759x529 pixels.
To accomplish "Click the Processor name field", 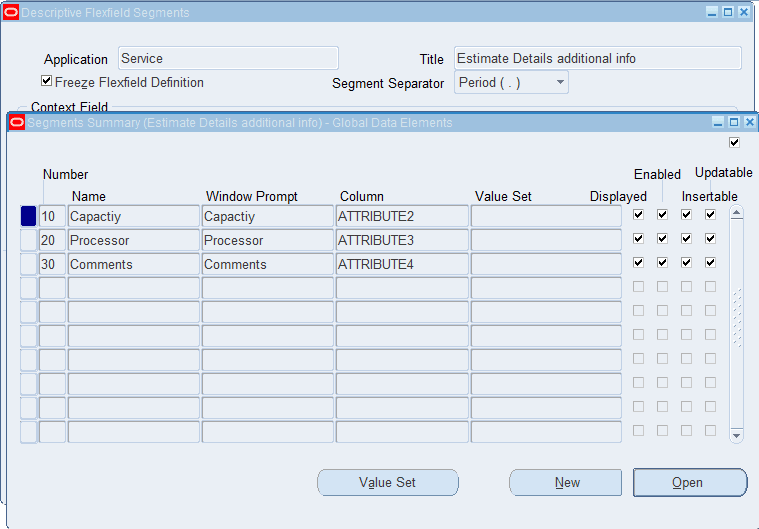I will pos(133,240).
